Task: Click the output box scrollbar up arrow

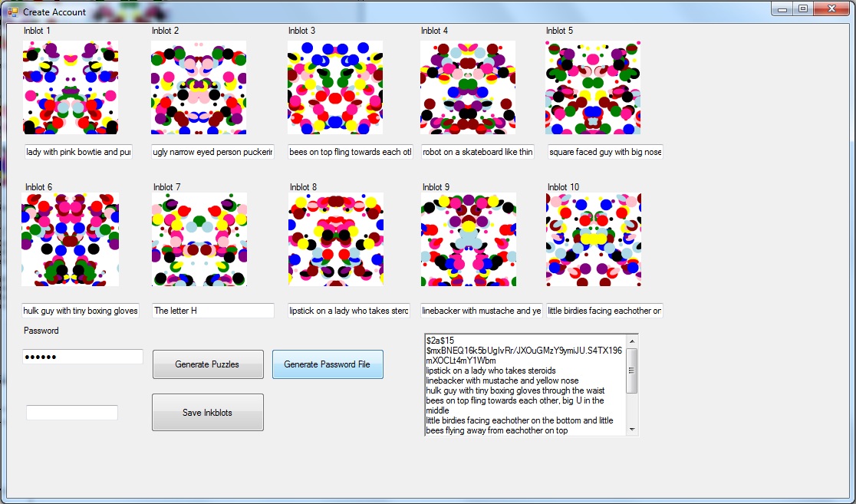Action: [632, 341]
